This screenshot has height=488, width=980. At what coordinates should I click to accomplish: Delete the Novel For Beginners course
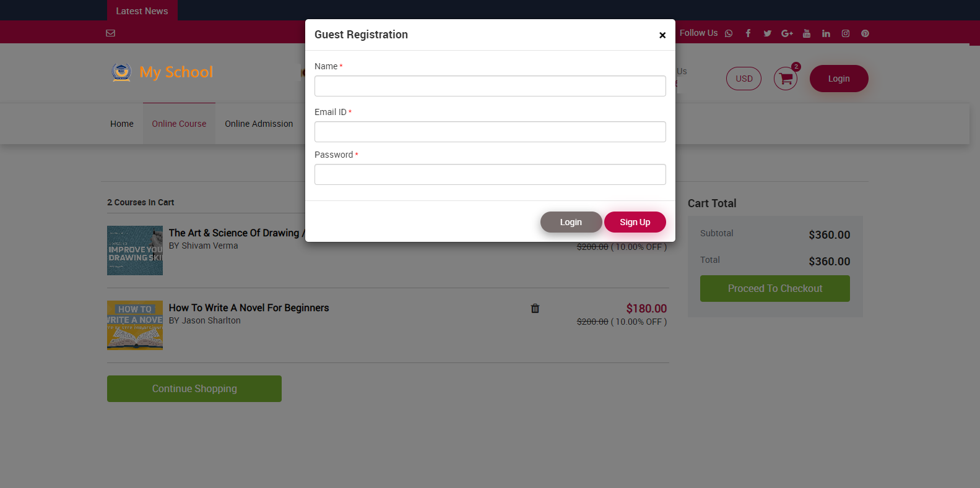pyautogui.click(x=535, y=309)
